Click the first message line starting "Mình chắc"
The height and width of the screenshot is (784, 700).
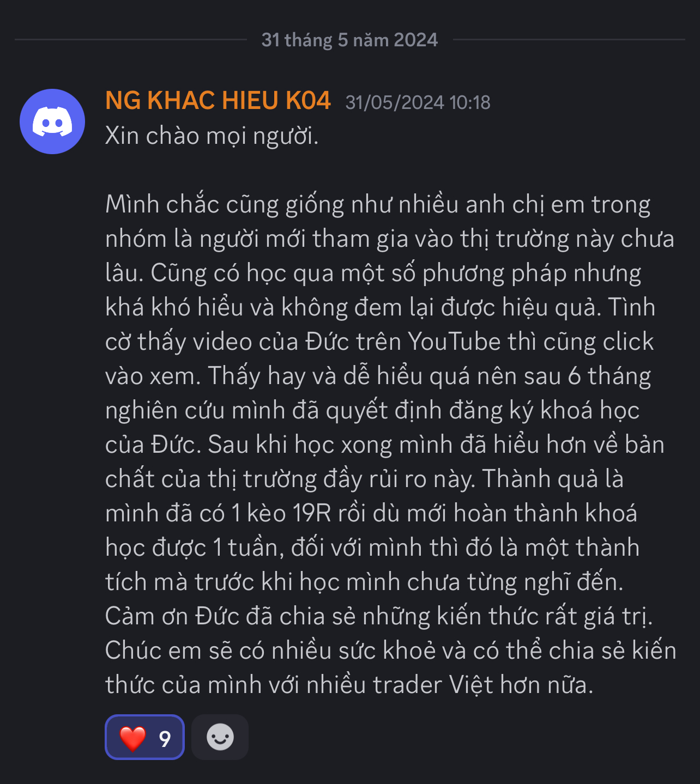pos(378,205)
